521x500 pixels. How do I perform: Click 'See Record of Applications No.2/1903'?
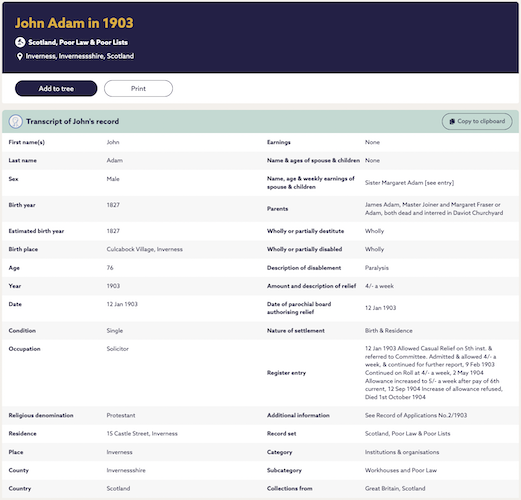(416, 415)
